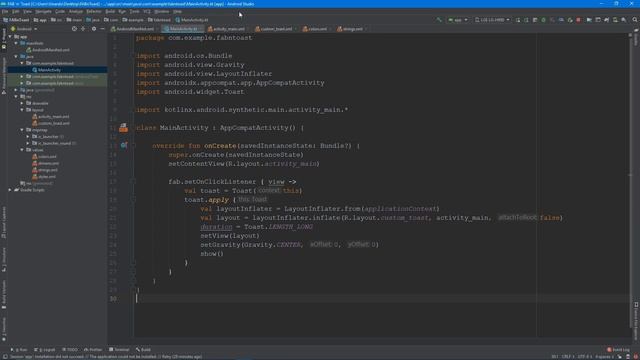Click the override gutter icon at onCreate

click(x=124, y=145)
